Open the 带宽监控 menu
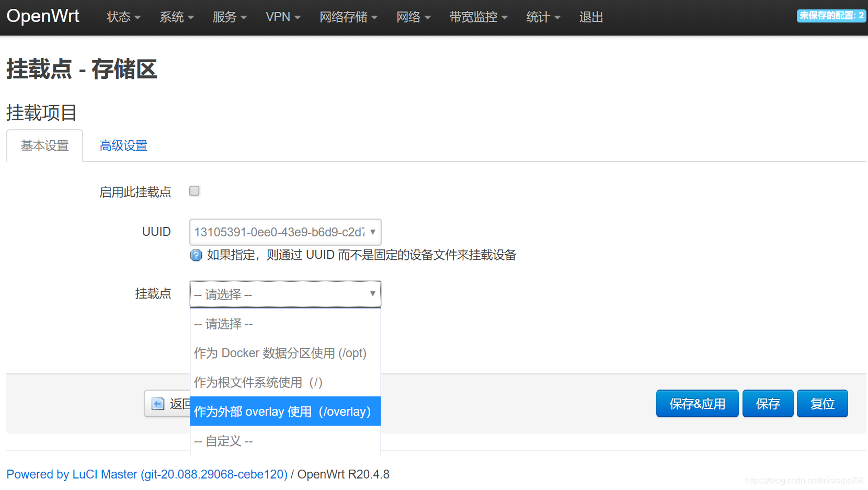 click(478, 17)
